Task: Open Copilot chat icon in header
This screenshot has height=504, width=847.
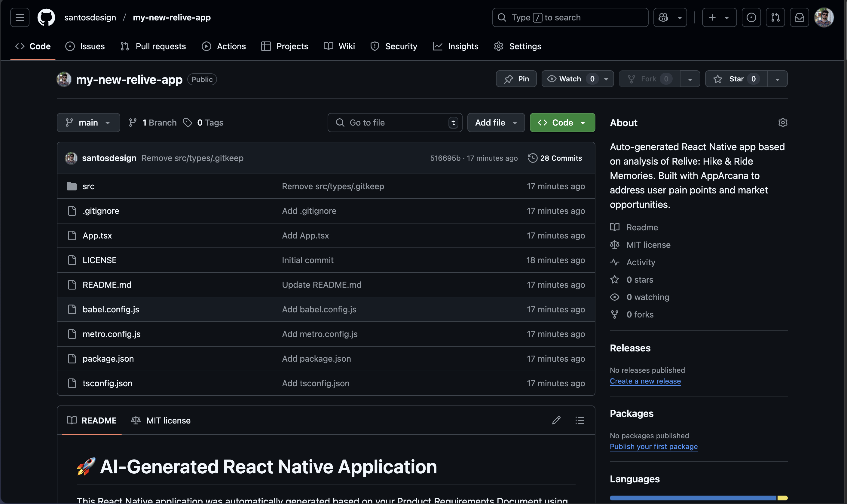Action: 663,17
